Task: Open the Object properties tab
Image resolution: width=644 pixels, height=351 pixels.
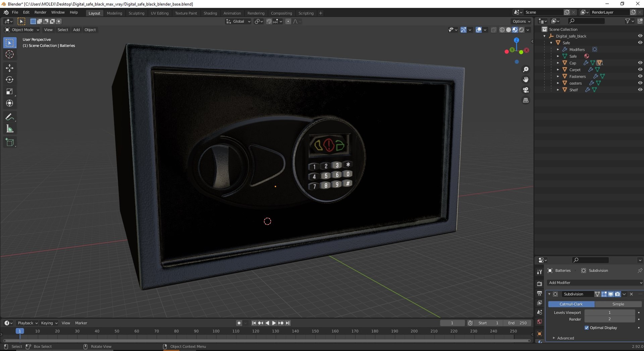Action: tap(539, 334)
